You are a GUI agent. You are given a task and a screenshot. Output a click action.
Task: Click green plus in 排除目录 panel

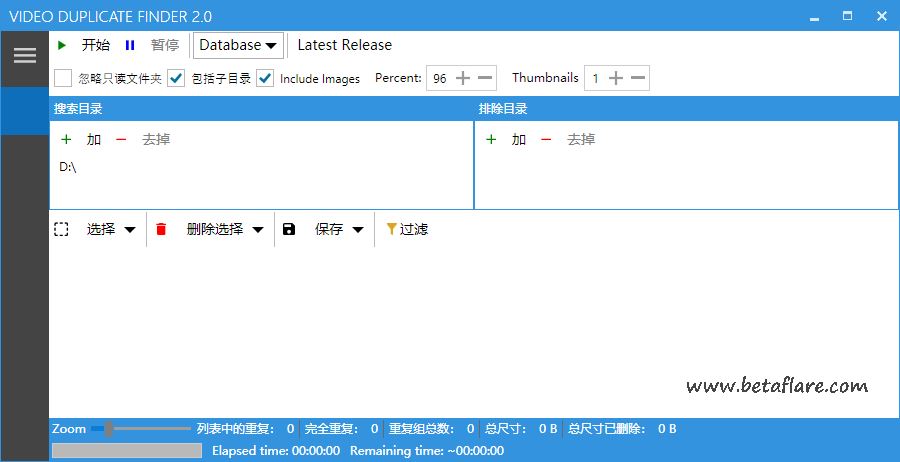pyautogui.click(x=491, y=139)
